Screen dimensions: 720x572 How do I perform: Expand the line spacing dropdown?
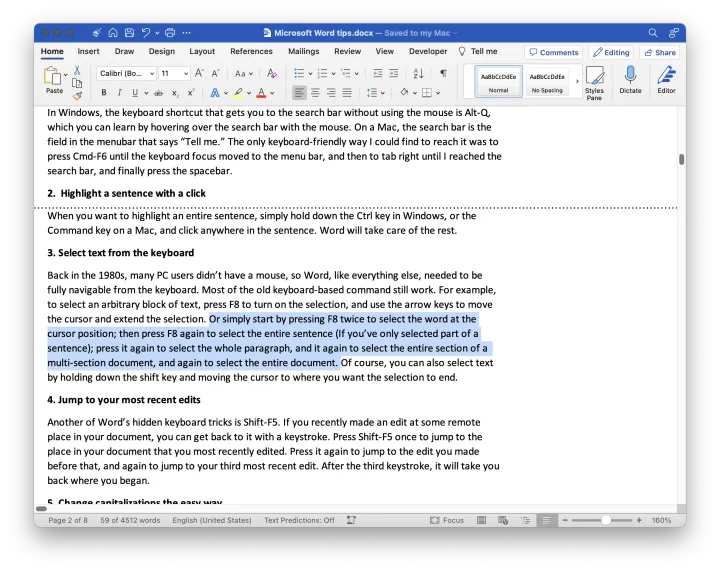coord(381,93)
